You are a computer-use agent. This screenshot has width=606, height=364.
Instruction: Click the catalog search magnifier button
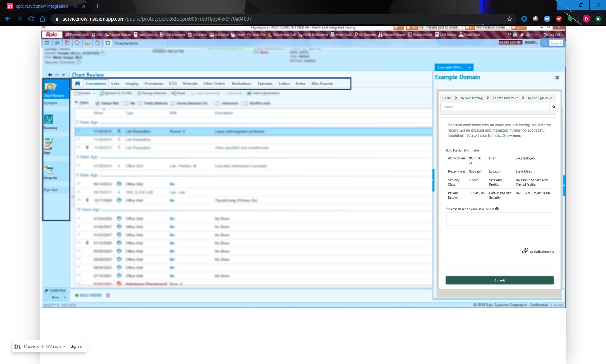point(554,107)
